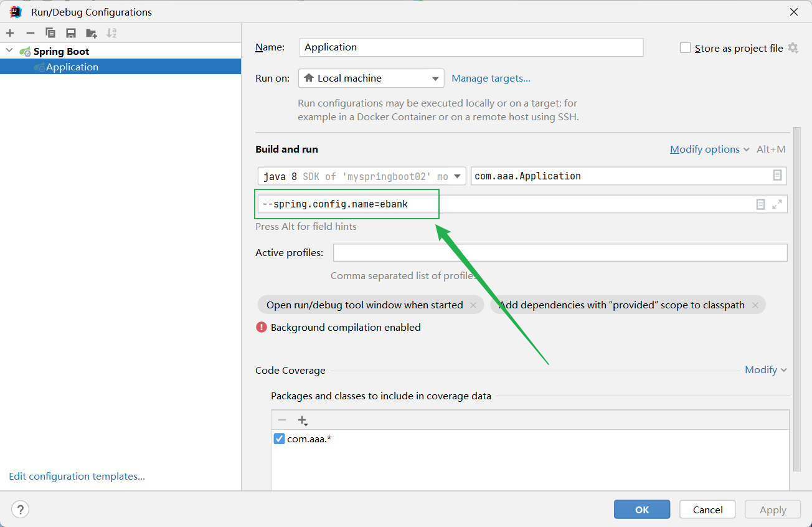Open Modify options dropdown
This screenshot has width=812, height=527.
(709, 150)
